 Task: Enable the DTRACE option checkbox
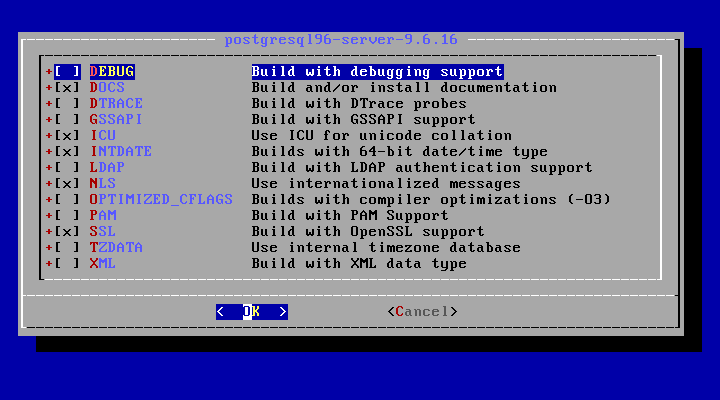point(68,103)
